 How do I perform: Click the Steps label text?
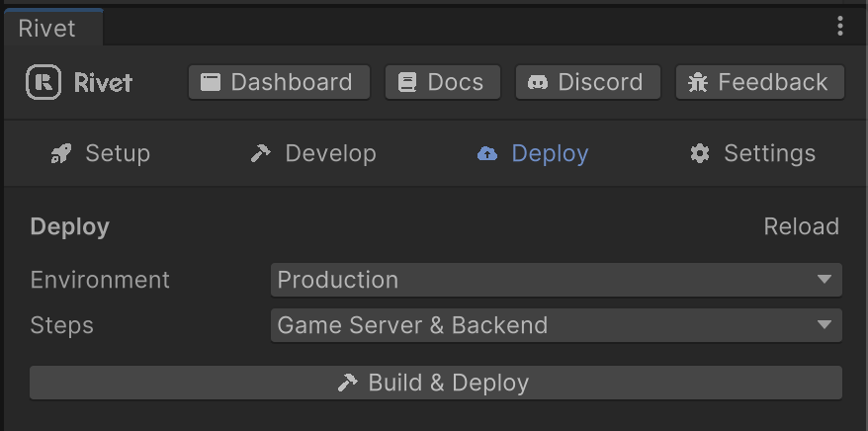coord(61,325)
